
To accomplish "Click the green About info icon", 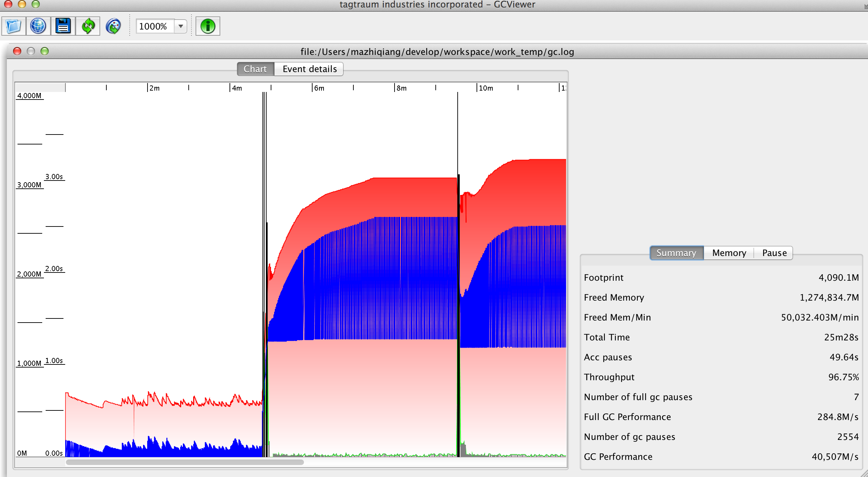I will pyautogui.click(x=208, y=26).
